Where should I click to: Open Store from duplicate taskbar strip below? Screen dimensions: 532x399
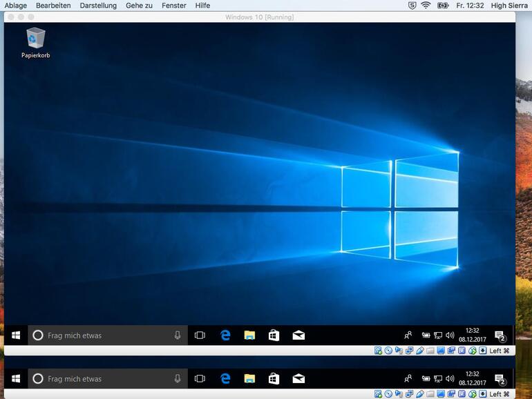[274, 379]
